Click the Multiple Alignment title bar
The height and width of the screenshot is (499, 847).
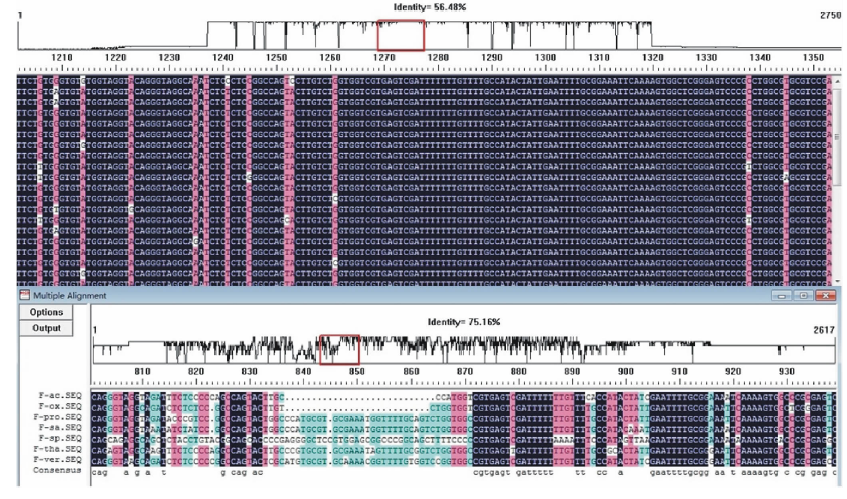pos(400,297)
